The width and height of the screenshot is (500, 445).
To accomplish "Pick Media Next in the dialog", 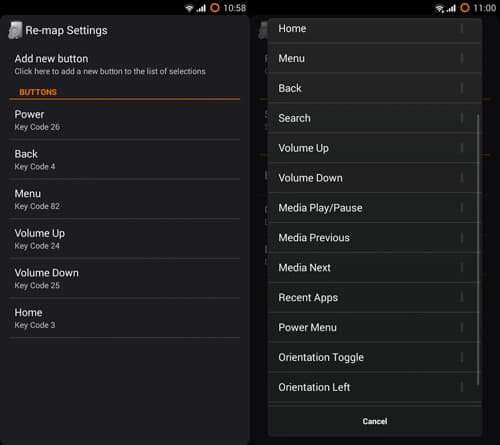I will coord(375,268).
